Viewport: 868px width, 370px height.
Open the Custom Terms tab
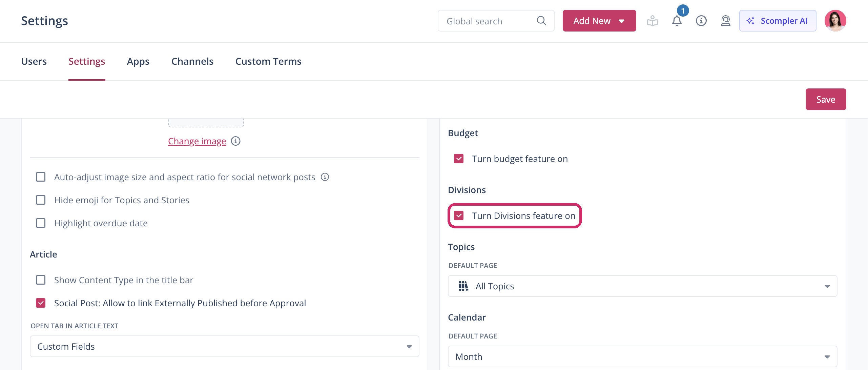[268, 61]
